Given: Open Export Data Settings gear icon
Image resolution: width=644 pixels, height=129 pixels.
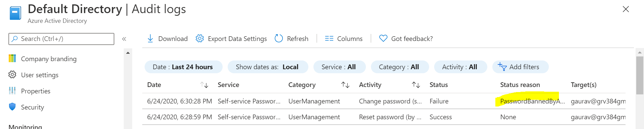Looking at the screenshot, I should click(200, 39).
